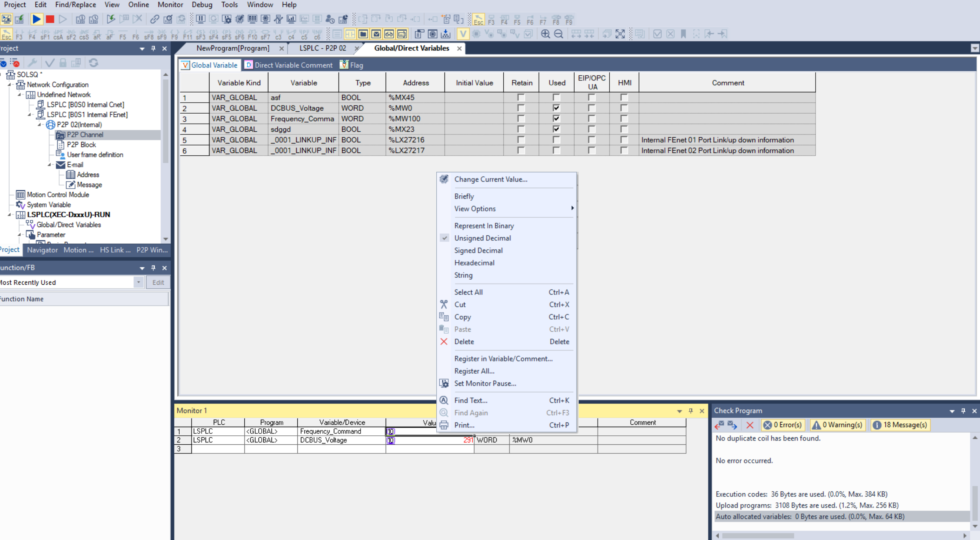Stop the PLC with the red stop icon
The width and height of the screenshot is (980, 540).
[49, 19]
